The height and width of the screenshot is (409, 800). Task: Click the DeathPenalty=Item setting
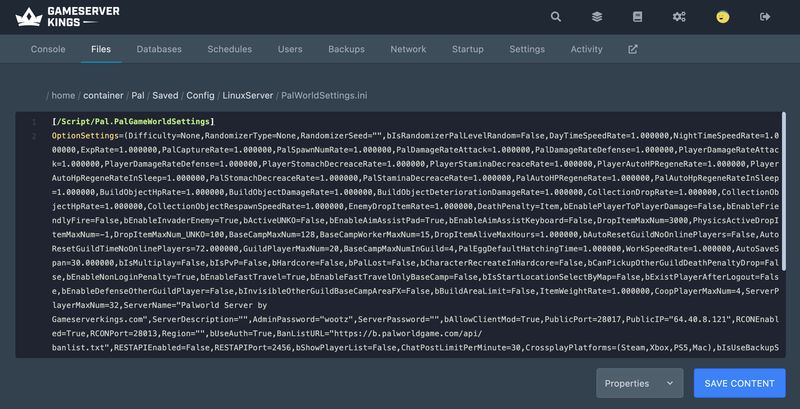pyautogui.click(x=518, y=207)
